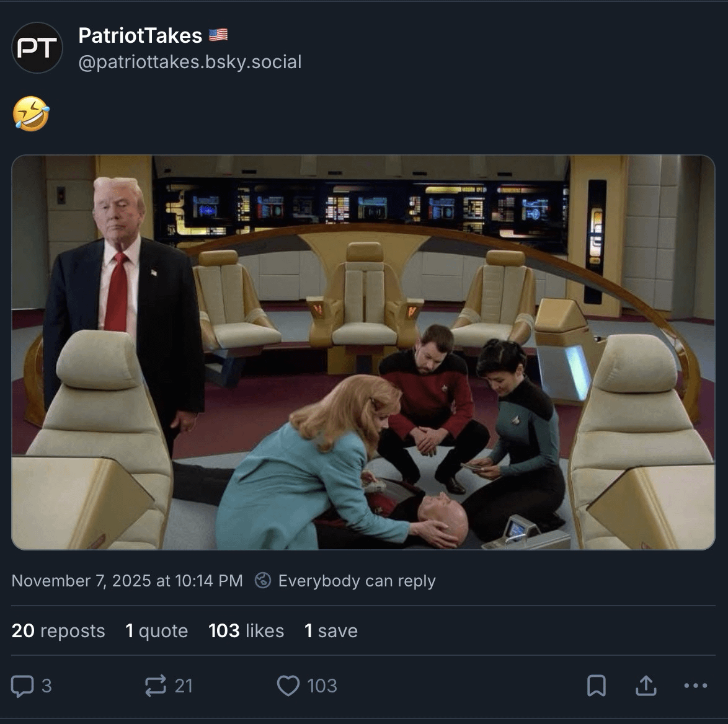View the list of 20 reposts
Screen dimensions: 728x724
tap(58, 630)
